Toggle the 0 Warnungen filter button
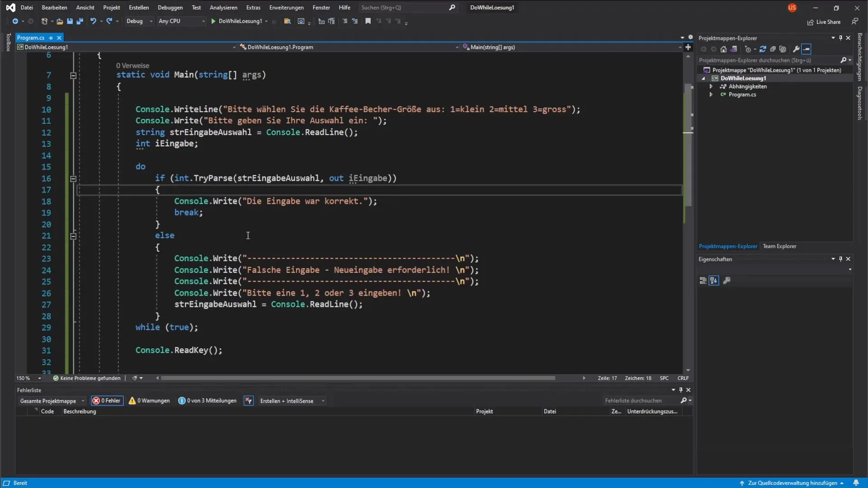 150,401
